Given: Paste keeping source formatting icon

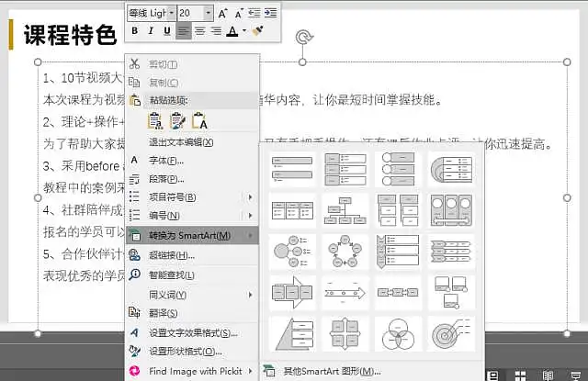Looking at the screenshot, I should click(x=177, y=121).
